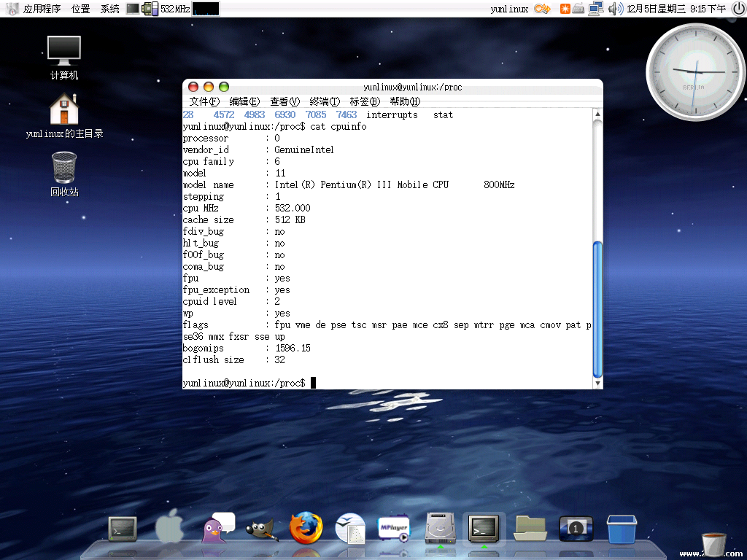Click the analog clock desktop widget
Image resolution: width=747 pixels, height=560 pixels.
[x=695, y=72]
